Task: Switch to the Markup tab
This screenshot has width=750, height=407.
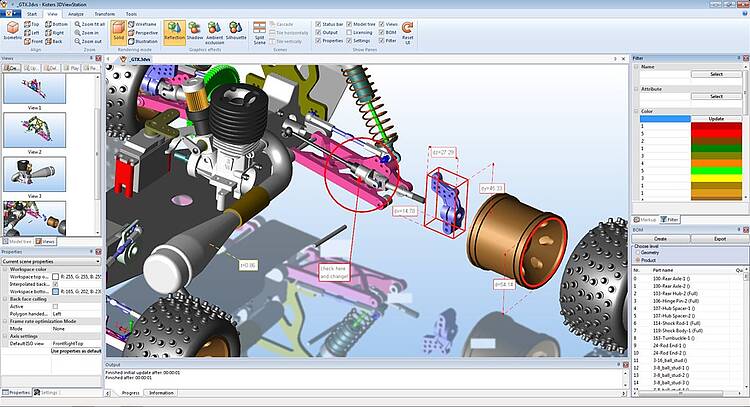Action: [647, 218]
